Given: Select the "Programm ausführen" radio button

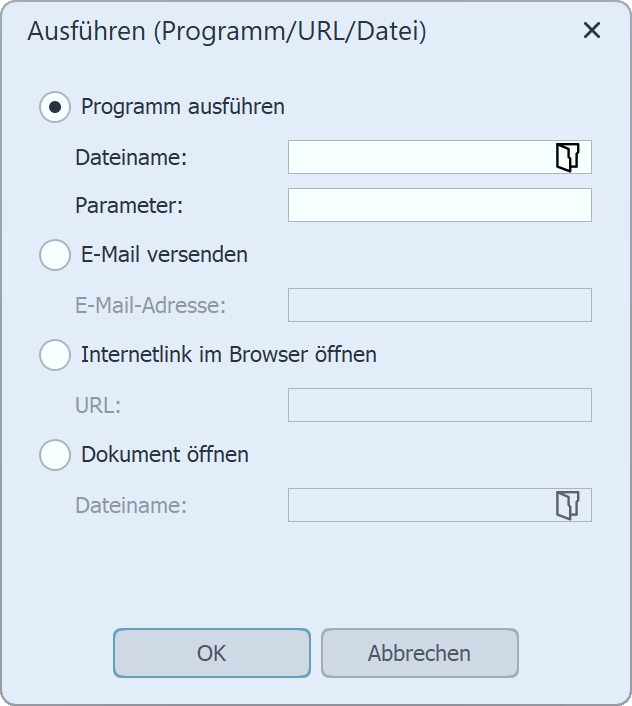Looking at the screenshot, I should (55, 107).
